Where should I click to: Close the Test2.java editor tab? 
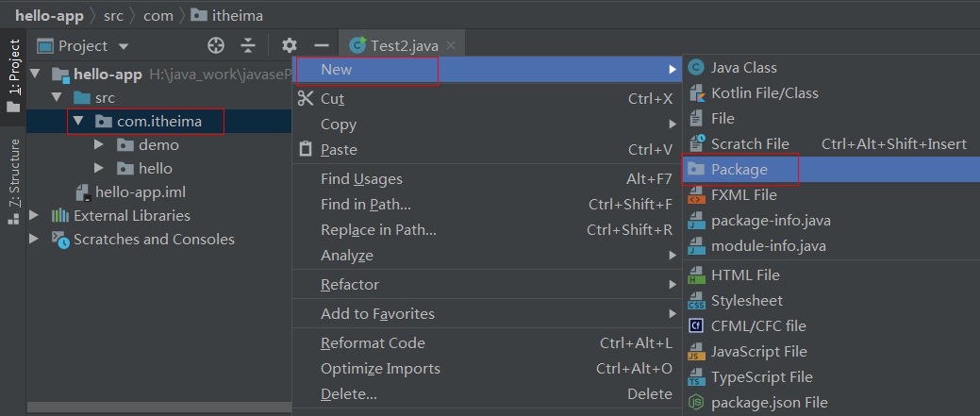click(451, 45)
